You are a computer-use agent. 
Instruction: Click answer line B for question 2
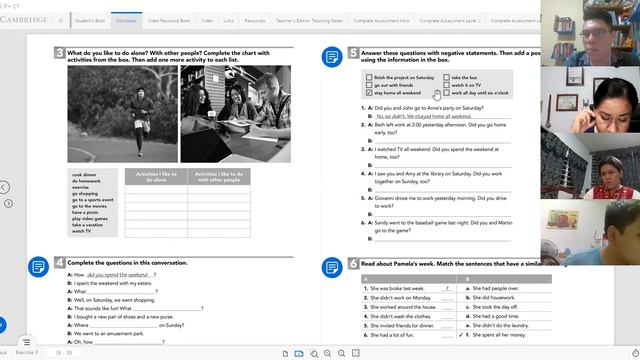pos(442,140)
